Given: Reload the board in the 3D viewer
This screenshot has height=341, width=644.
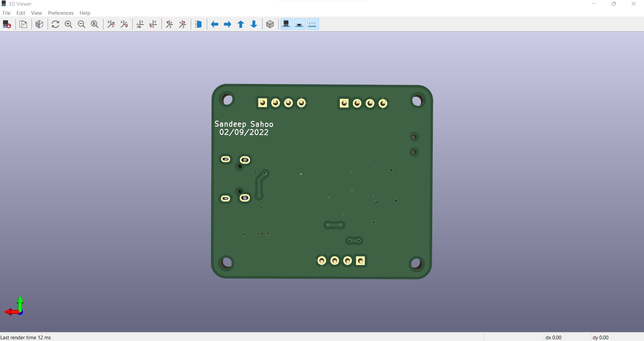Looking at the screenshot, I should click(7, 24).
